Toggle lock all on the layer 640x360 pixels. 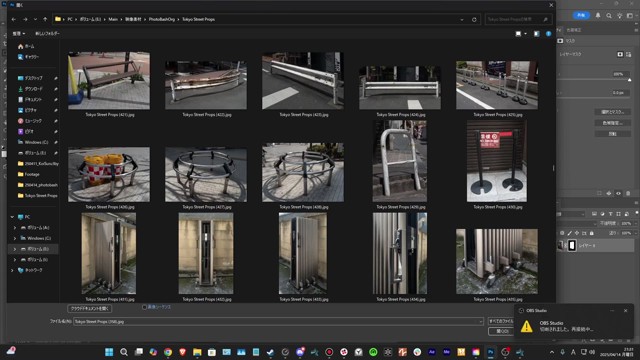[x=591, y=233]
